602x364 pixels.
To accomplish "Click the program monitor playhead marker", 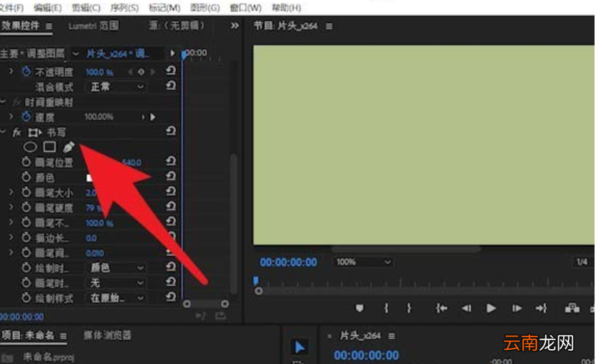I will point(256,281).
